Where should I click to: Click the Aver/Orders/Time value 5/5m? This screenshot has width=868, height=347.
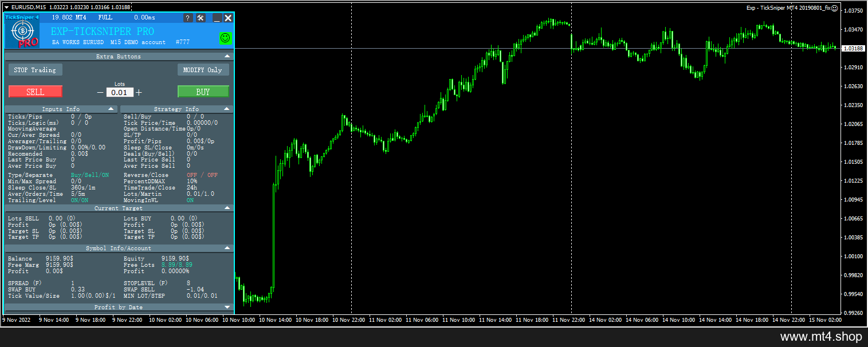click(78, 194)
